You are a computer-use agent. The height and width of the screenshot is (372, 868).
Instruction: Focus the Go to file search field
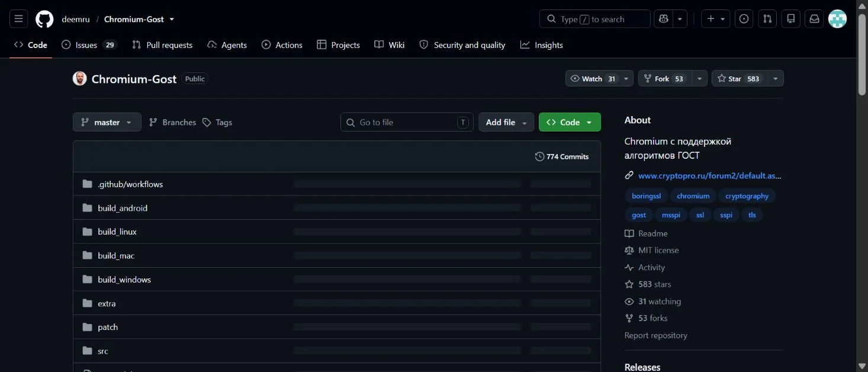(x=407, y=122)
